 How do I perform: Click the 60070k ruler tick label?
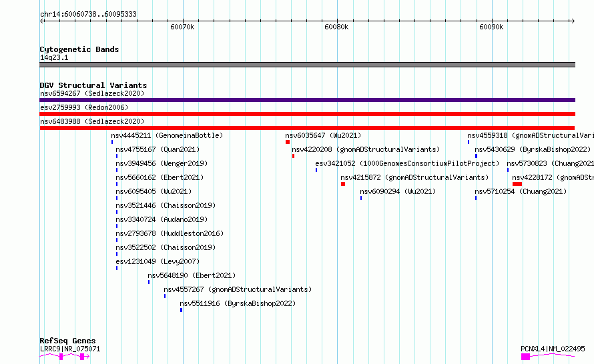coord(182,27)
